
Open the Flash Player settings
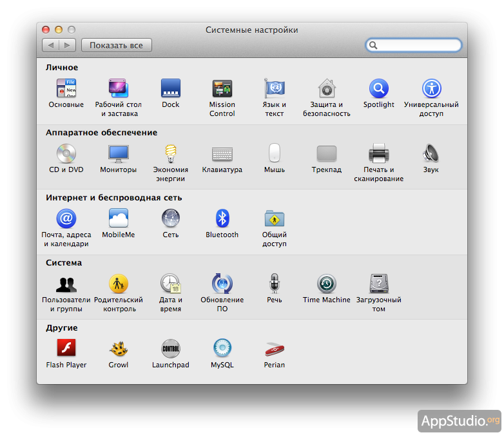coord(66,349)
